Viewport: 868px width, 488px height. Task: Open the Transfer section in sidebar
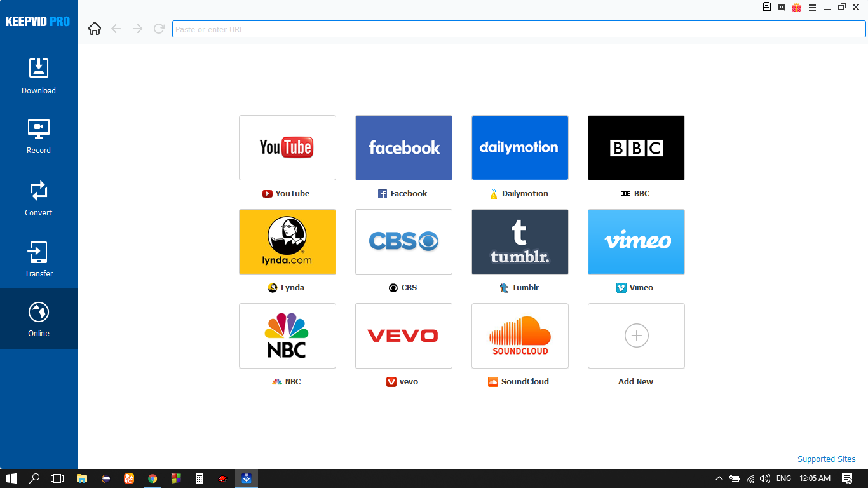[x=38, y=259]
